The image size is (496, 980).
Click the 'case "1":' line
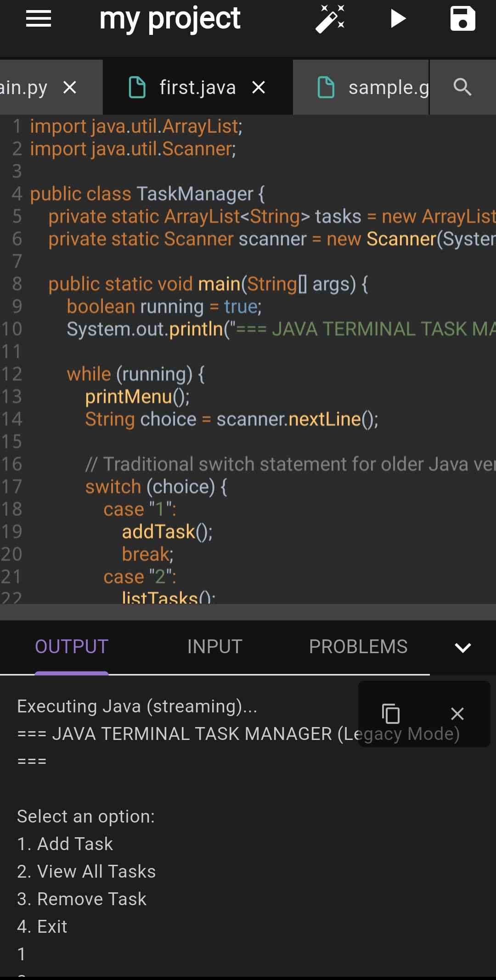pos(140,509)
